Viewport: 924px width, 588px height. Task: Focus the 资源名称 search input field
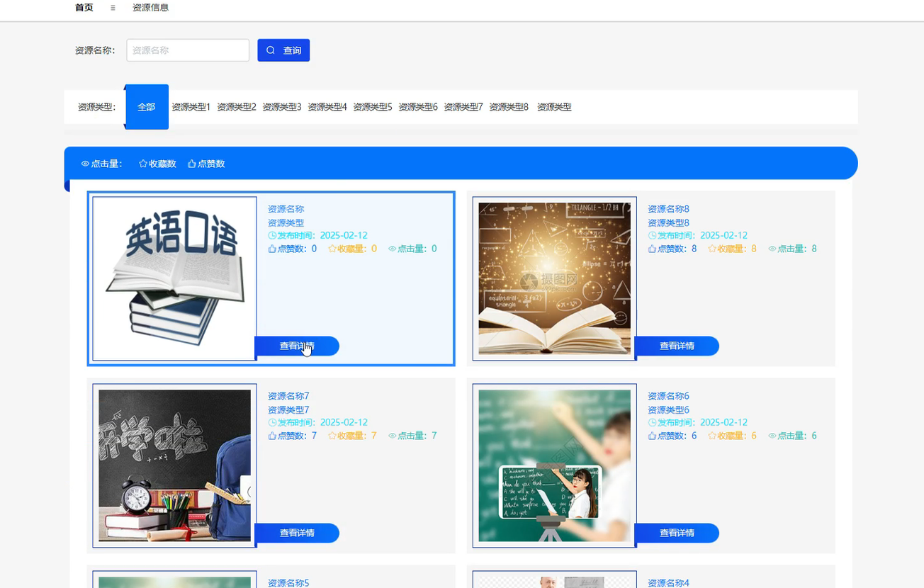pyautogui.click(x=188, y=50)
